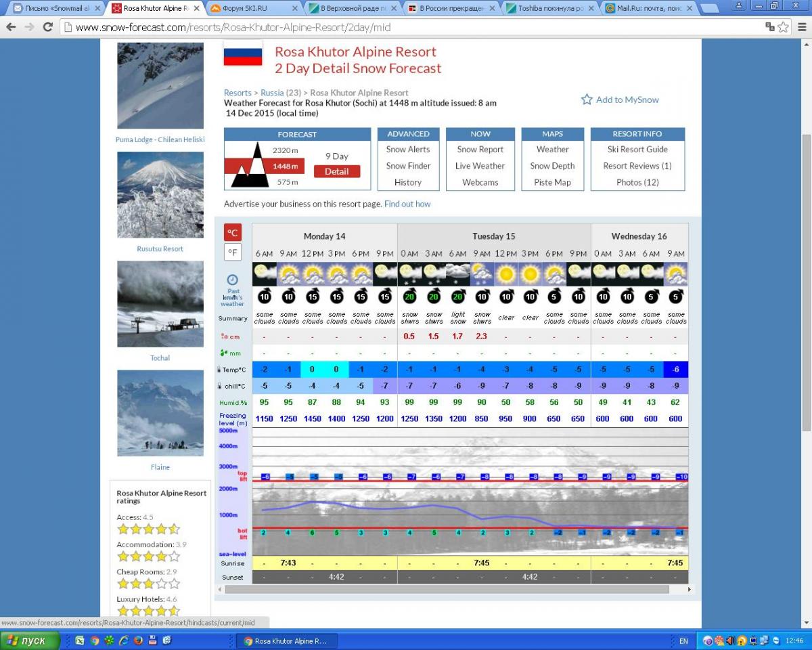812x650 pixels.
Task: Launch Excel from the quick launch bar
Action: tap(80, 641)
